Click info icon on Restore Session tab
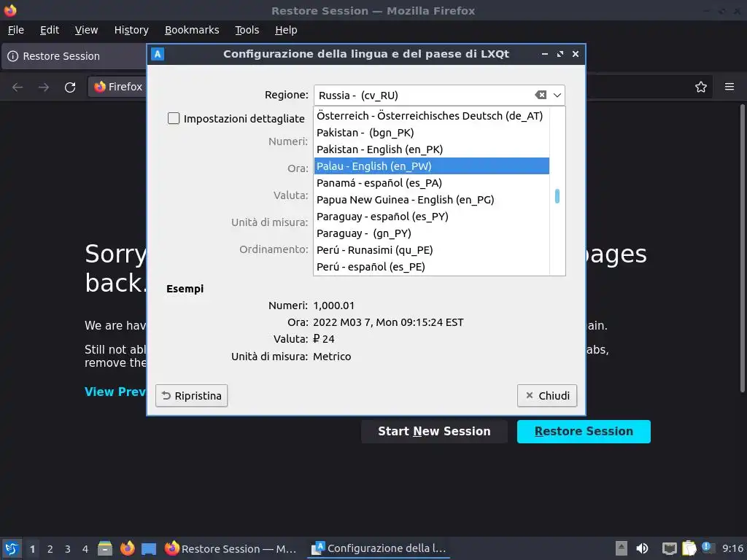This screenshot has width=747, height=560. (x=13, y=56)
